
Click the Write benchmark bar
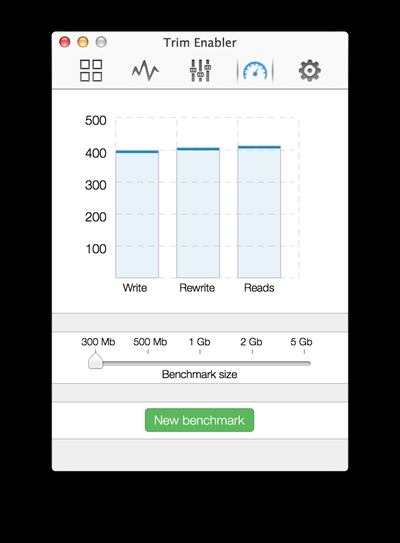coord(137,214)
